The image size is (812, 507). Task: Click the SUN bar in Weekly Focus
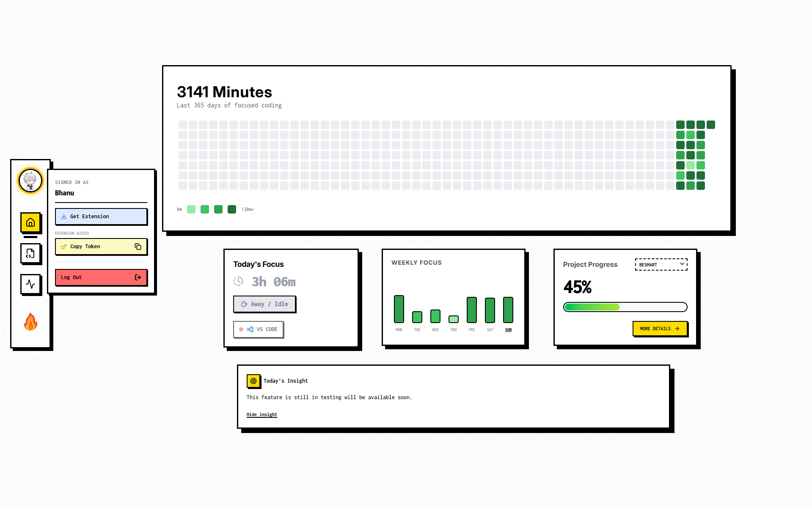coord(508,310)
